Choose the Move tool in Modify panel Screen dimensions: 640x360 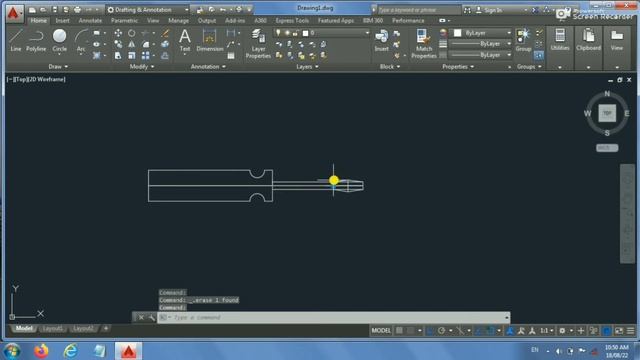click(118, 33)
